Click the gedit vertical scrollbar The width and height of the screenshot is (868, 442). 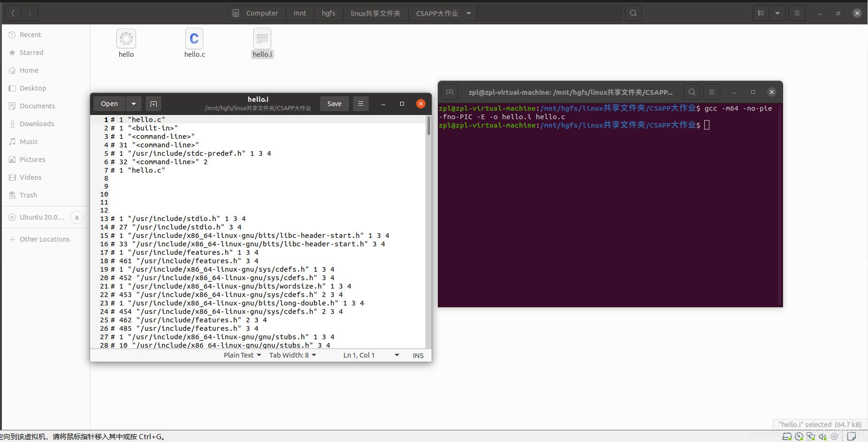click(428, 231)
